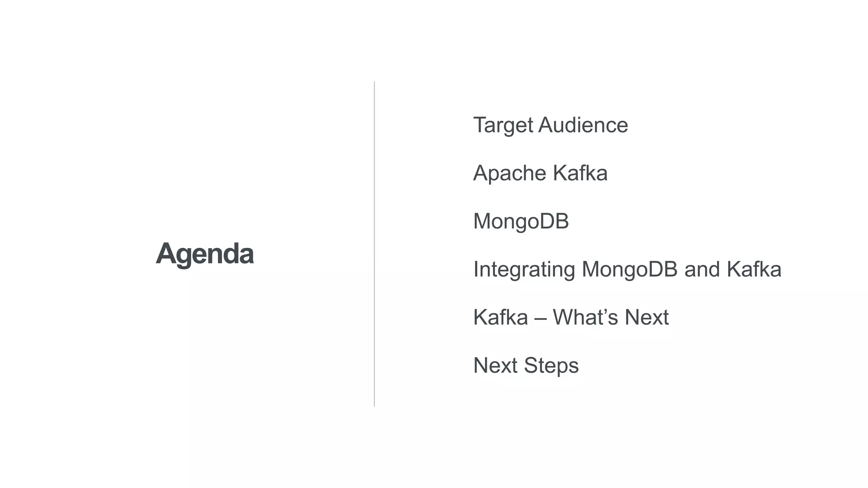This screenshot has width=868, height=488.
Task: Select the Integrating MongoDB and Kafka line
Action: 627,270
